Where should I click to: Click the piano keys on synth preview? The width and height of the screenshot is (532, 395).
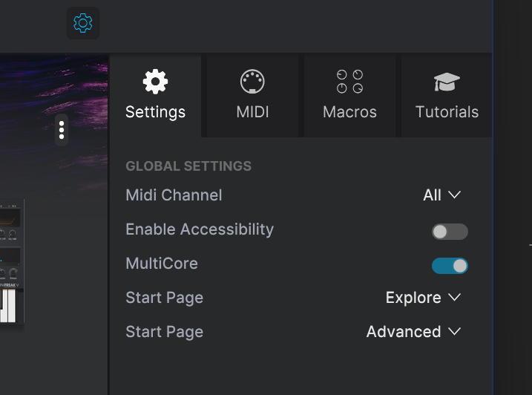click(x=8, y=305)
